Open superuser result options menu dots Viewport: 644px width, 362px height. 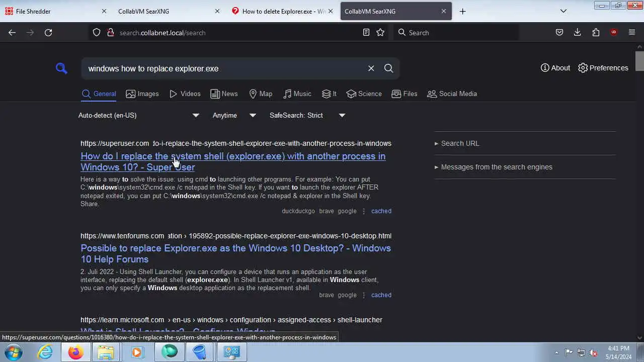[x=364, y=211]
